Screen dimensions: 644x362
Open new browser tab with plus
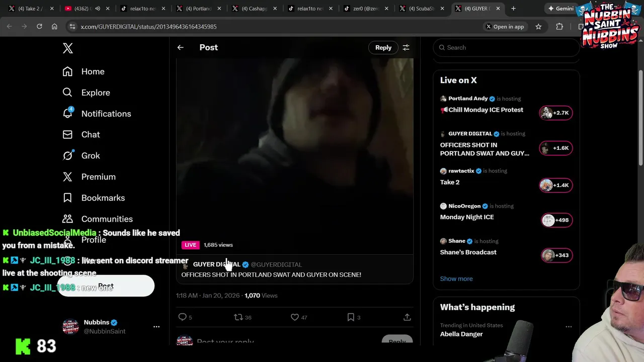[x=513, y=9]
